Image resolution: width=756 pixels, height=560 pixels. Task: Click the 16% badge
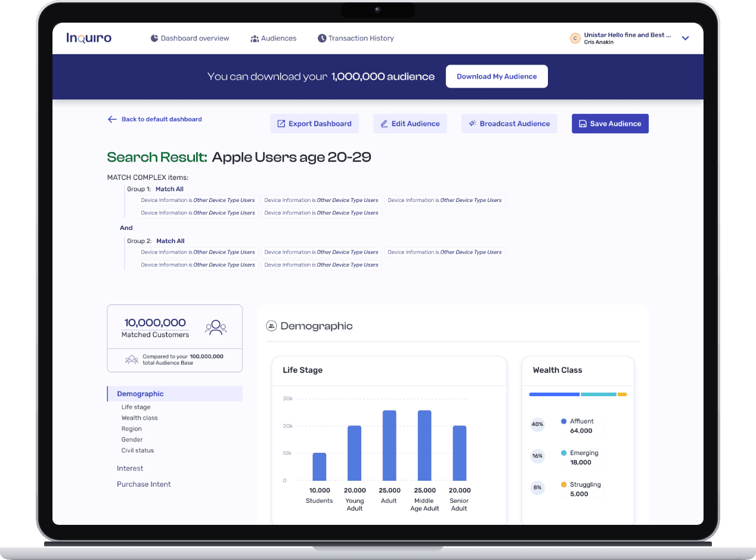tap(538, 456)
